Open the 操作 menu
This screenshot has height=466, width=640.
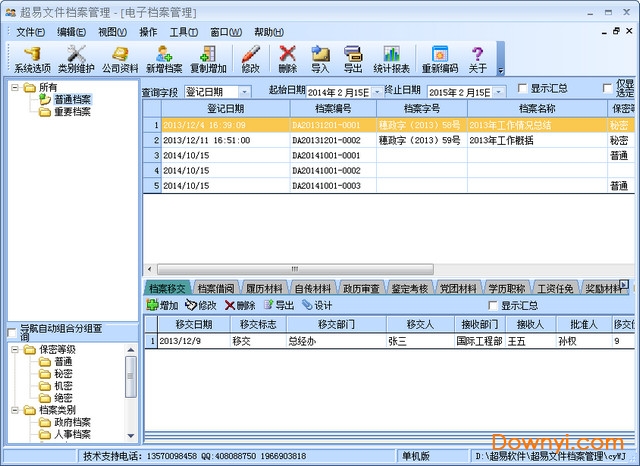pyautogui.click(x=148, y=32)
